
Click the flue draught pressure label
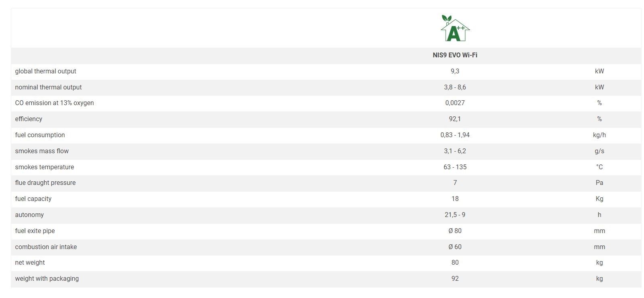click(x=45, y=183)
